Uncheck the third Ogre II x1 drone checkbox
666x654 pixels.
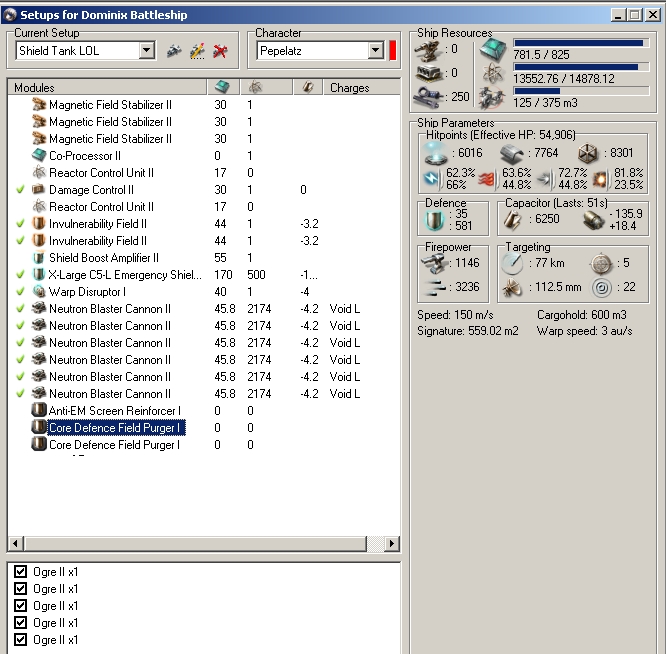pos(20,606)
